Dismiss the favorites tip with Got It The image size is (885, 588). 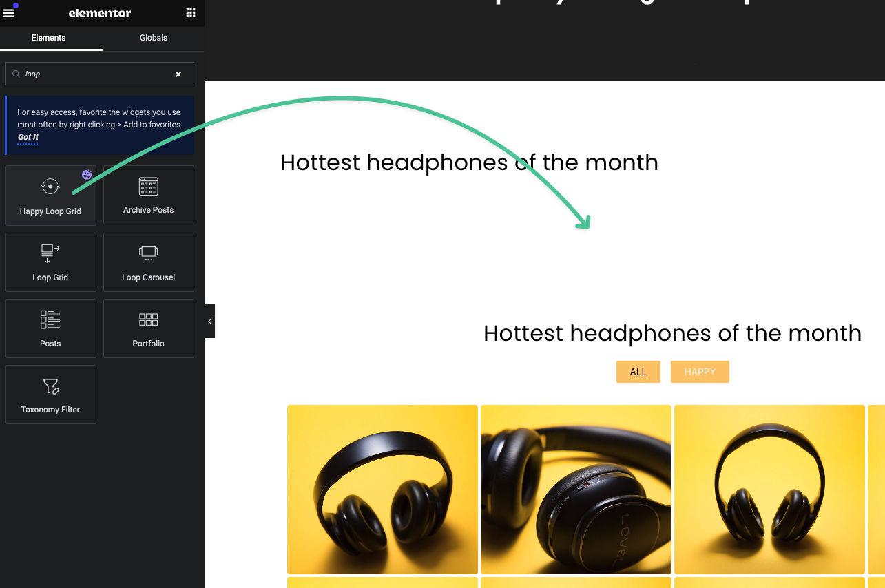pyautogui.click(x=28, y=137)
